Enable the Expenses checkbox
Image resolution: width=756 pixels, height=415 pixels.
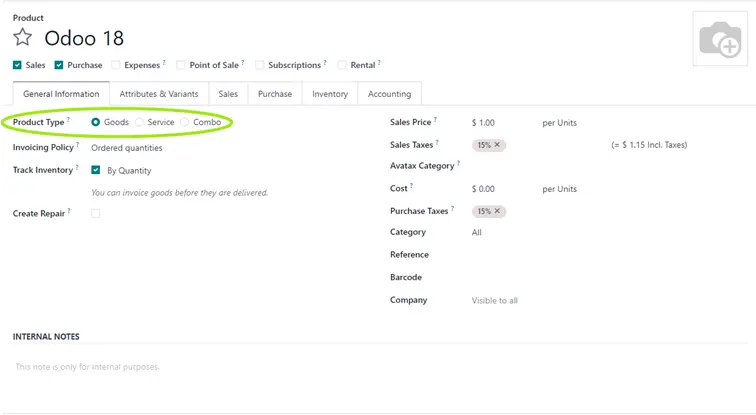[x=116, y=65]
